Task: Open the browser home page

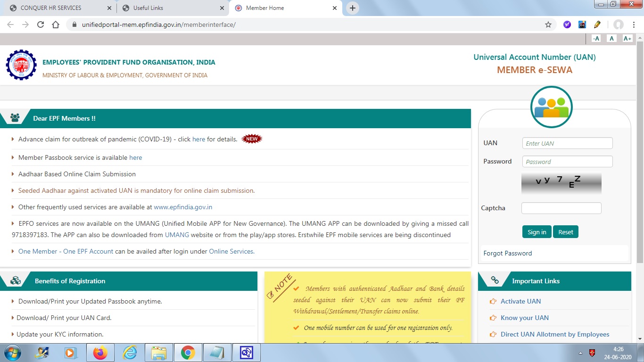Action: (x=56, y=25)
